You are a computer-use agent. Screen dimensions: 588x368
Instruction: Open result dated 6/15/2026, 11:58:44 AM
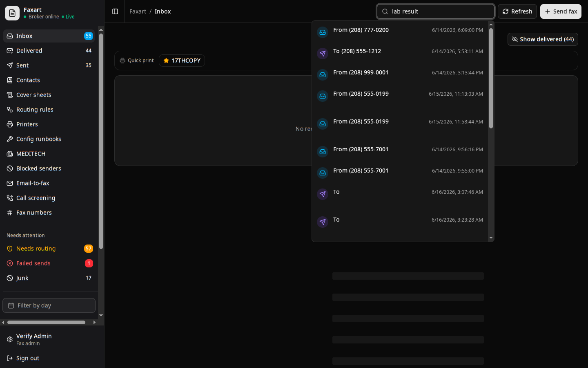(x=400, y=127)
